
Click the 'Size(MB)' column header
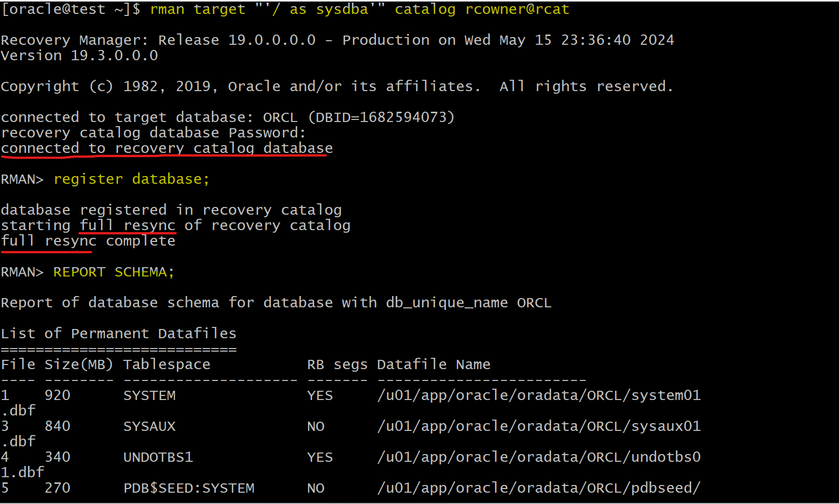(79, 364)
